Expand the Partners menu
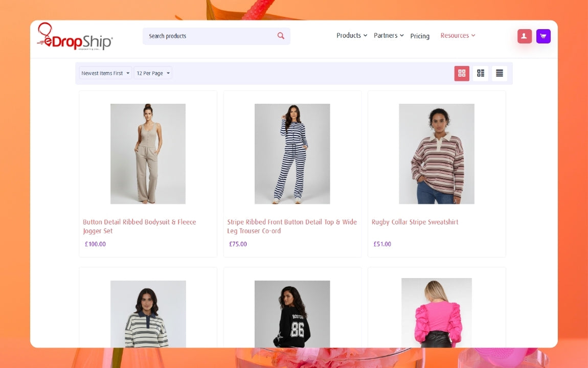 [x=389, y=36]
